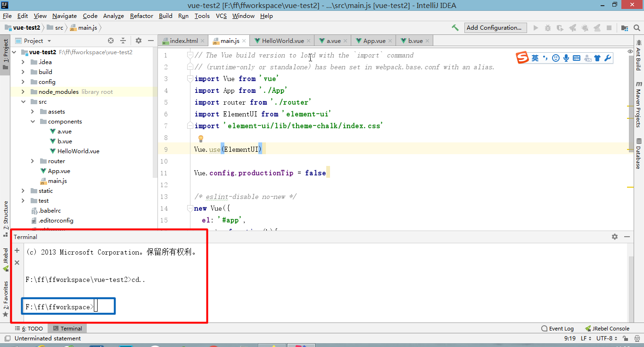Click the UTF-8 encoding selector
Viewport: 644px width, 347px height.
pyautogui.click(x=607, y=339)
